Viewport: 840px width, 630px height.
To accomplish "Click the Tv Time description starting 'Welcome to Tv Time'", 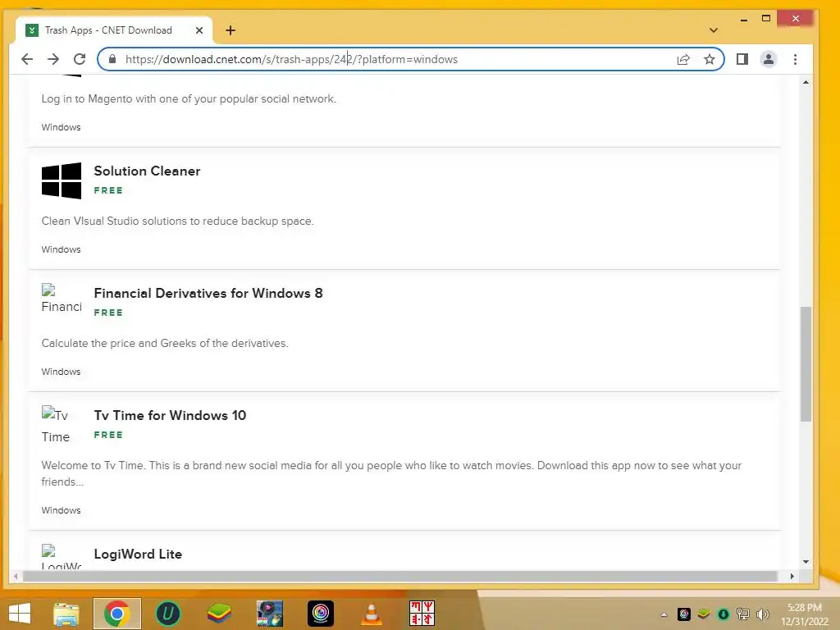I will pyautogui.click(x=391, y=473).
